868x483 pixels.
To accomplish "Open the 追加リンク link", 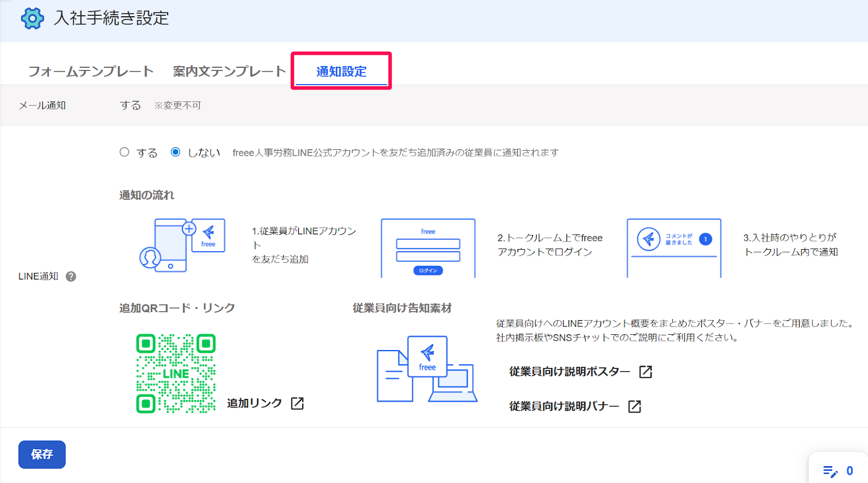I will (x=254, y=403).
